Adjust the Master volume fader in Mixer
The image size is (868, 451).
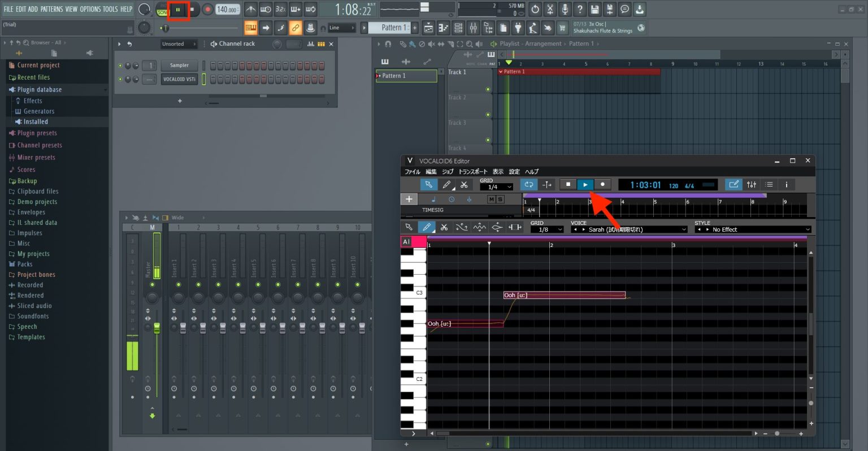(157, 328)
